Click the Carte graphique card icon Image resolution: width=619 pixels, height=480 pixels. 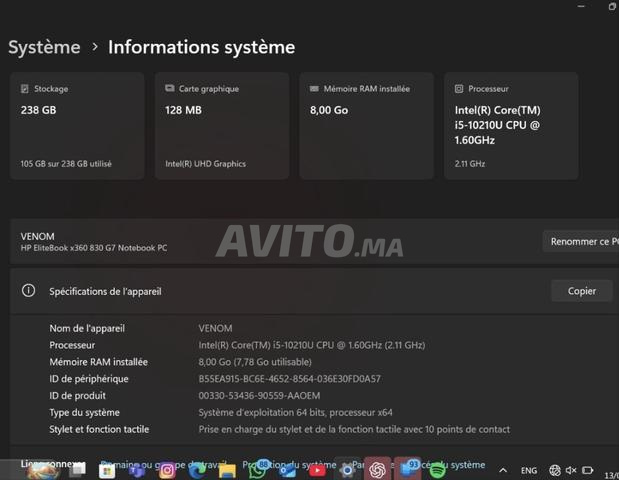tap(169, 88)
